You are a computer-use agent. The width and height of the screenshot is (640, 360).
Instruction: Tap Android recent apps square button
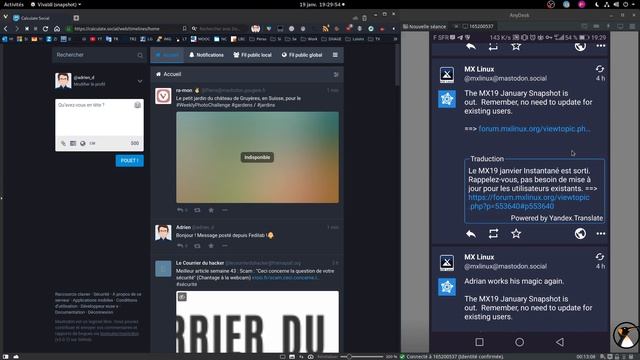(480, 342)
